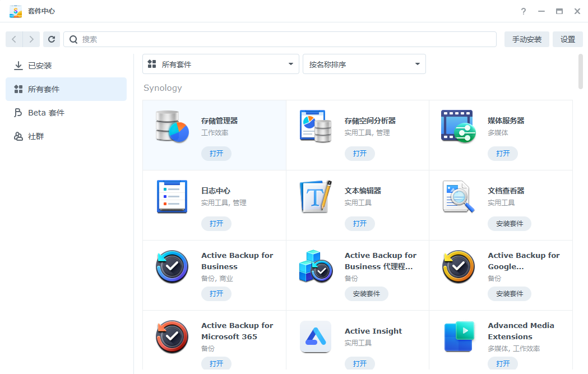Click Active Backup for Business 代理程序 icon

(316, 267)
